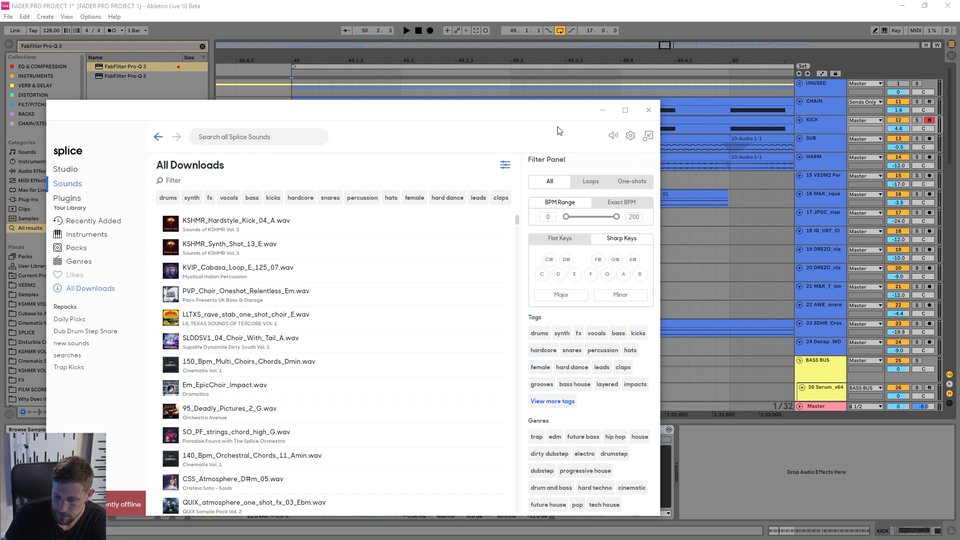Collapse the CHAIN track in Ableton
The height and width of the screenshot is (540, 960).
pos(800,102)
